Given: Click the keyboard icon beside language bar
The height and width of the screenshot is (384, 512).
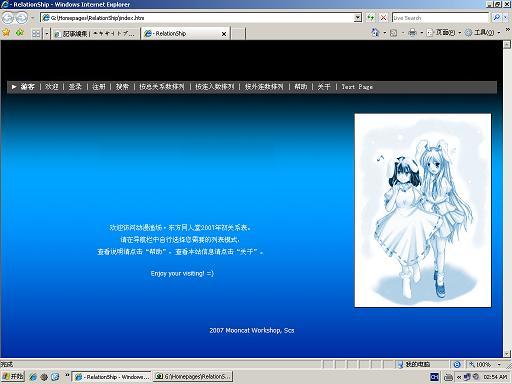Looking at the screenshot, I should pos(448,377).
